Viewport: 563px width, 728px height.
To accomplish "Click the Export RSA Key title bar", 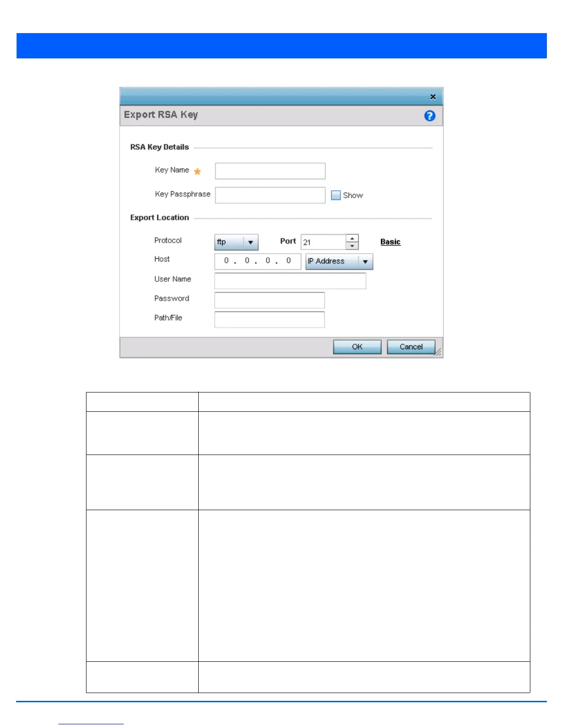I will point(281,97).
